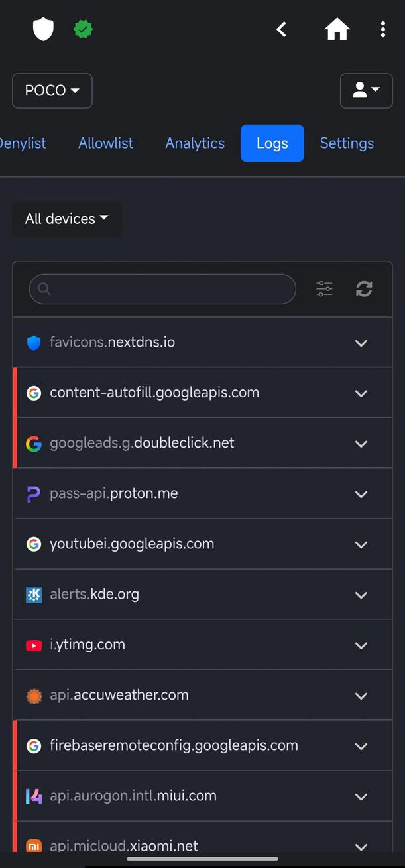Refresh the logs with the reload icon

364,288
